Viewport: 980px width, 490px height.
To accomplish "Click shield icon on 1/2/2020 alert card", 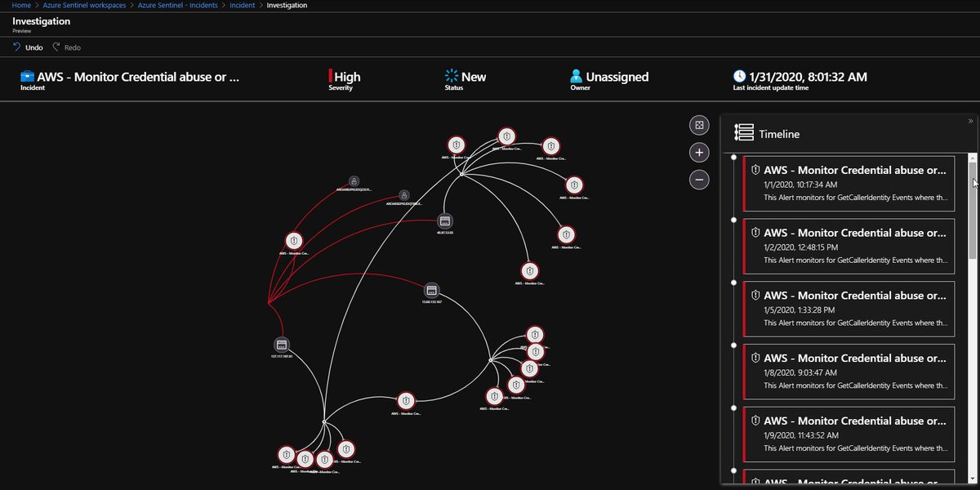I will point(755,233).
